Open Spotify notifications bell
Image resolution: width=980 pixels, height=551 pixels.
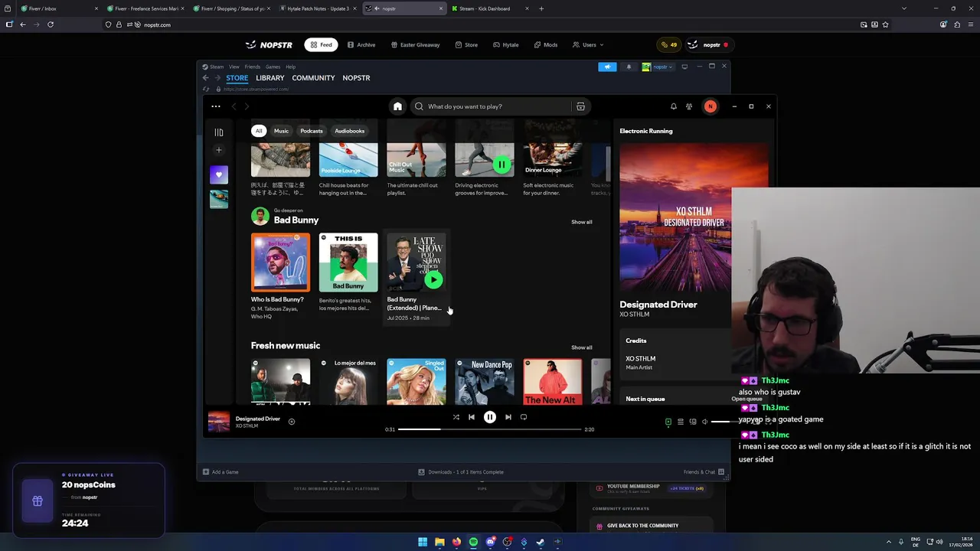tap(674, 106)
